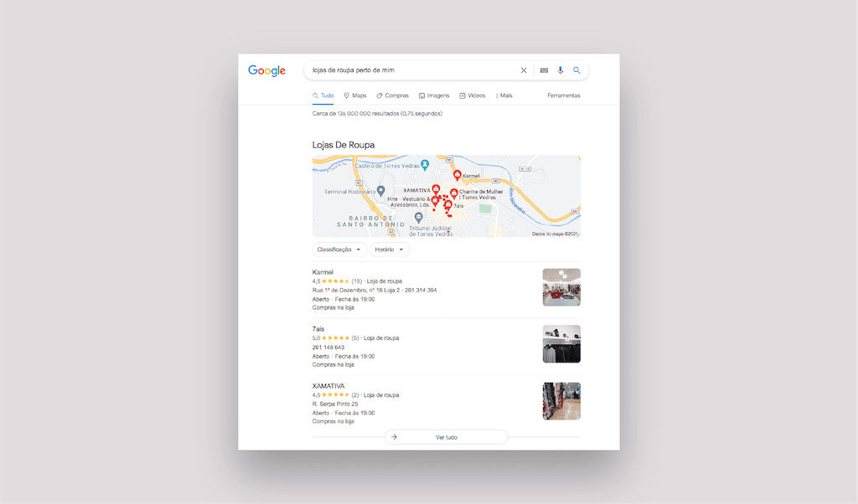Click the Karmel map pin
The image size is (858, 504).
click(x=457, y=175)
